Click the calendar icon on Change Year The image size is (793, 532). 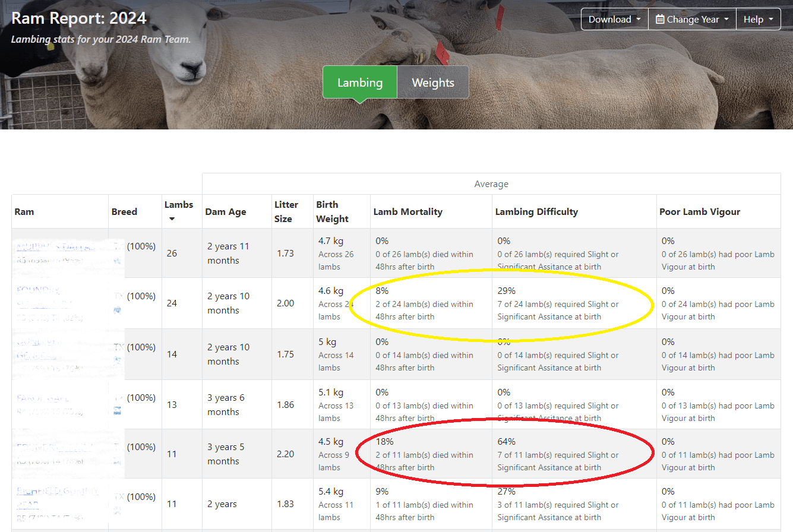[661, 18]
